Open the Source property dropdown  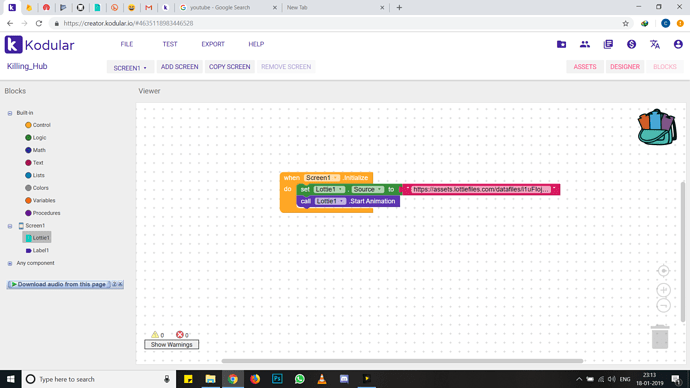[367, 189]
